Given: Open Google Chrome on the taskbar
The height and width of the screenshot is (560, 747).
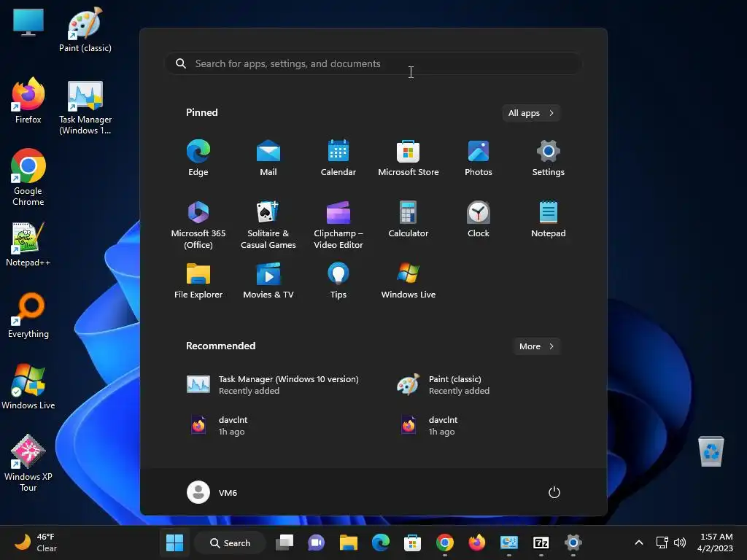Looking at the screenshot, I should point(444,542).
